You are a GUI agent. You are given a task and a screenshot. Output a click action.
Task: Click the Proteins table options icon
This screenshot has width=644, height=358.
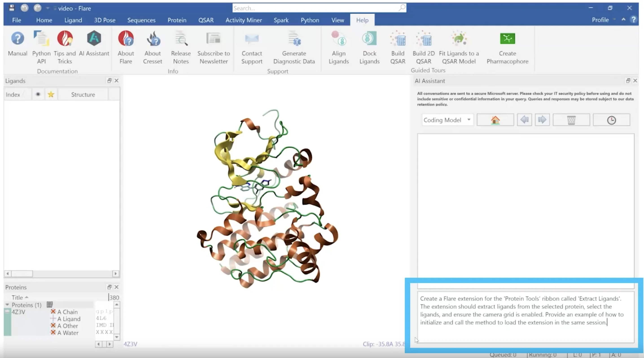pyautogui.click(x=50, y=305)
